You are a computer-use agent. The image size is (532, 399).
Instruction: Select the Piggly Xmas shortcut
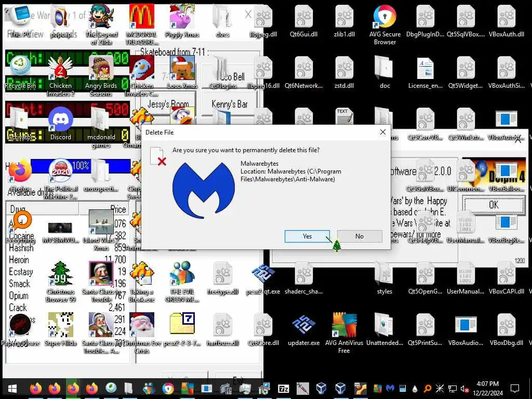pos(182,21)
